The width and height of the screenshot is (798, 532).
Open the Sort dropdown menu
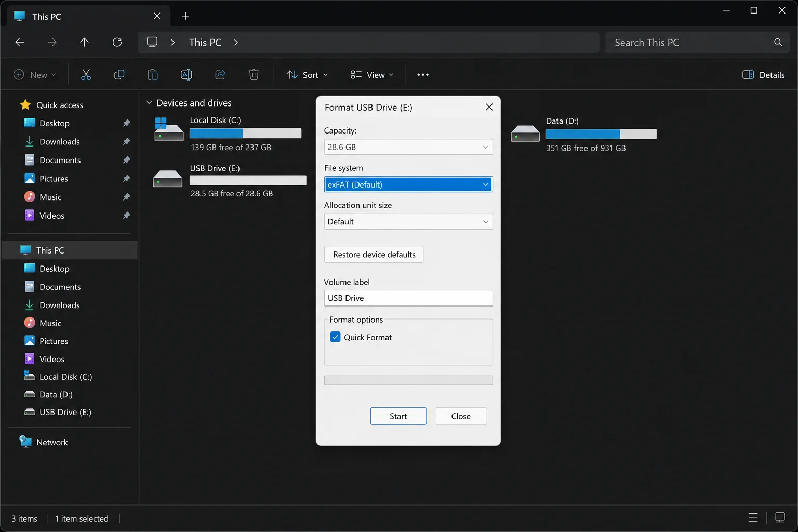point(307,75)
